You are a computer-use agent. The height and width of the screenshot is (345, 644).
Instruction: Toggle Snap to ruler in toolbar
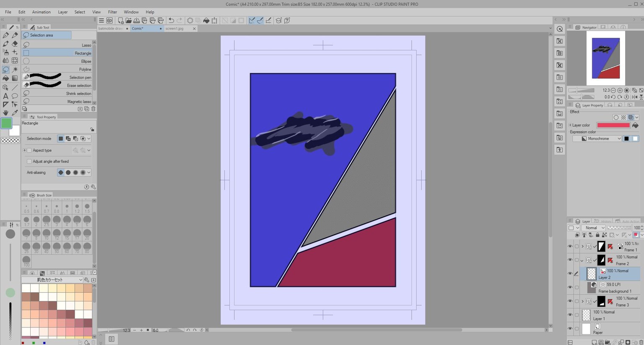[252, 20]
